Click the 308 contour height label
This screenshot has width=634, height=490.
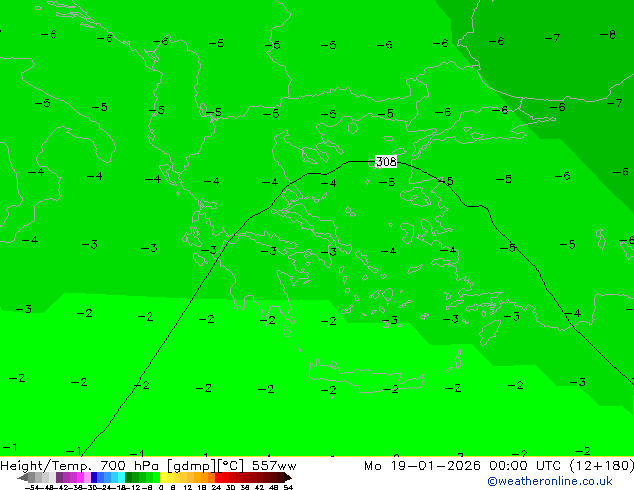click(x=386, y=162)
